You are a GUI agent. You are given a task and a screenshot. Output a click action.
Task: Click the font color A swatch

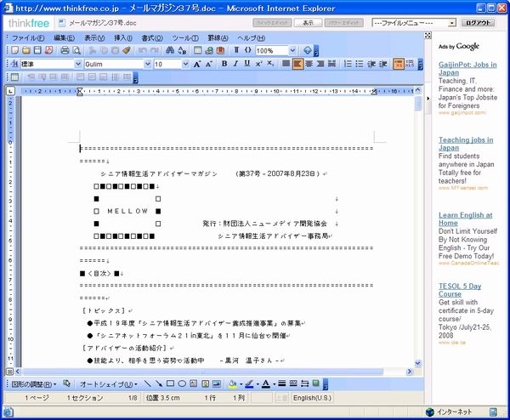click(265, 383)
